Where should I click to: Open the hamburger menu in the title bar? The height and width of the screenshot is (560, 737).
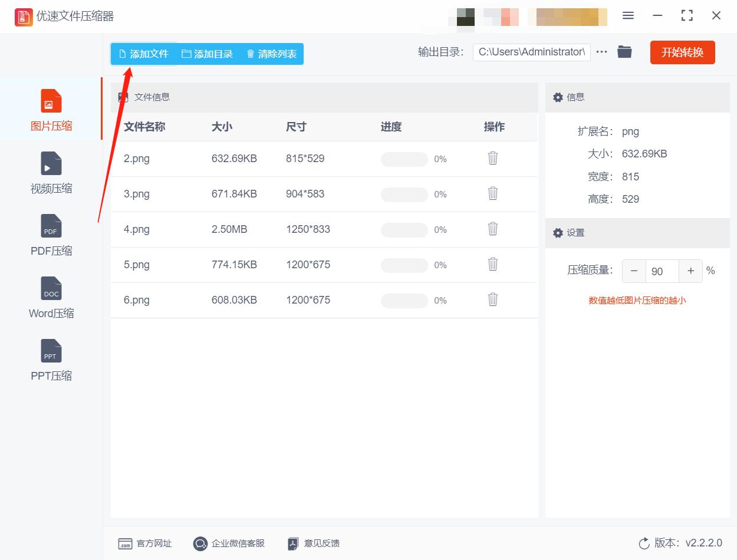tap(628, 16)
